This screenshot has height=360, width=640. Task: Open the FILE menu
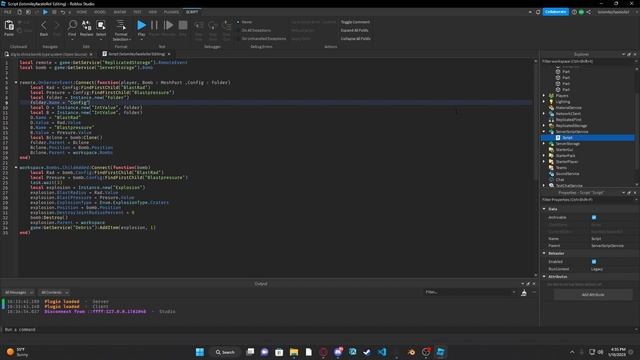tap(8, 12)
